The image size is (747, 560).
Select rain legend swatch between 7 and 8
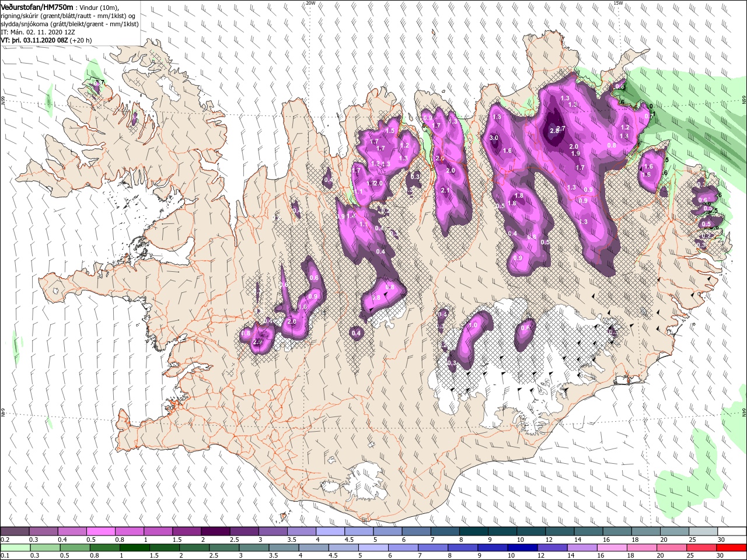tap(433, 548)
